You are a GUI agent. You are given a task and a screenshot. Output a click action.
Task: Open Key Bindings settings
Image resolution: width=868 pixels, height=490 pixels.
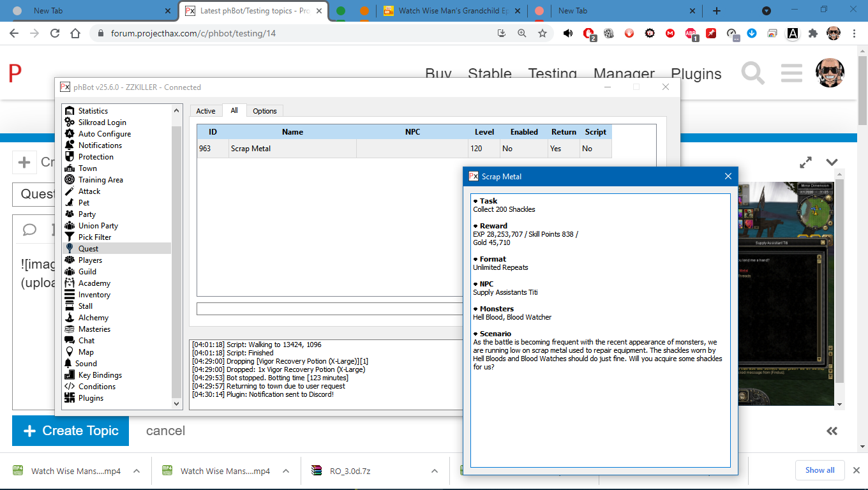click(x=100, y=375)
